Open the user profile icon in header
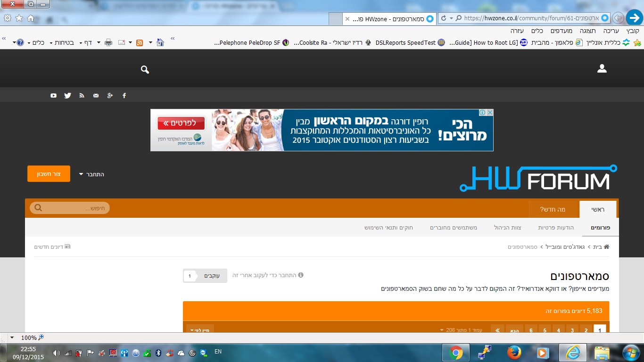Viewport: 644px width, 362px height. tap(602, 69)
